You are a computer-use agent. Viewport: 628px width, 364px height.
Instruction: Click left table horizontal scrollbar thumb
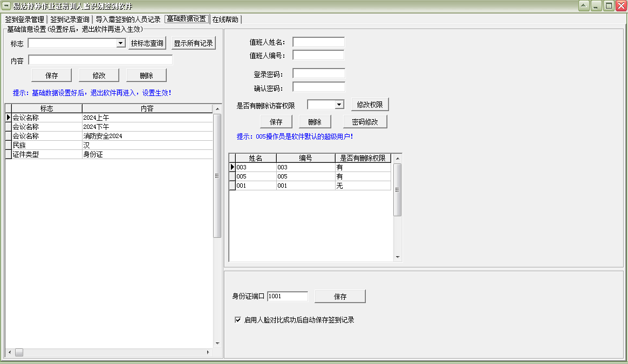[x=19, y=352]
